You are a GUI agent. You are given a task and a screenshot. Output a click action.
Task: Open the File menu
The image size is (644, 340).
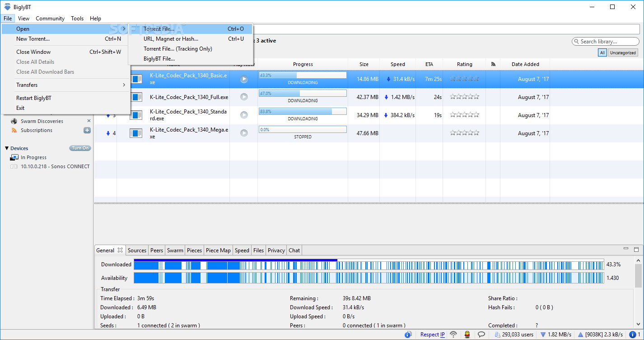click(x=8, y=19)
